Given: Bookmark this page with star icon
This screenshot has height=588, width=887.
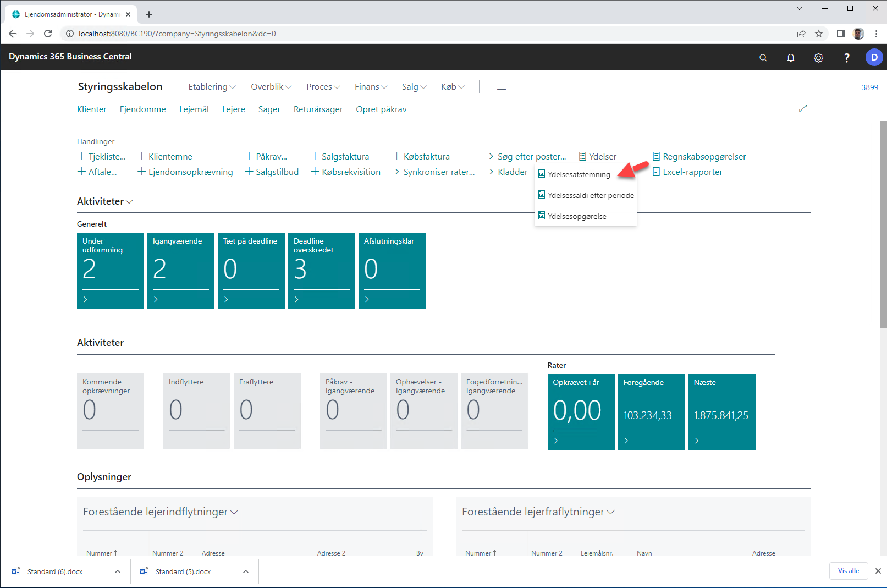Looking at the screenshot, I should coord(819,34).
